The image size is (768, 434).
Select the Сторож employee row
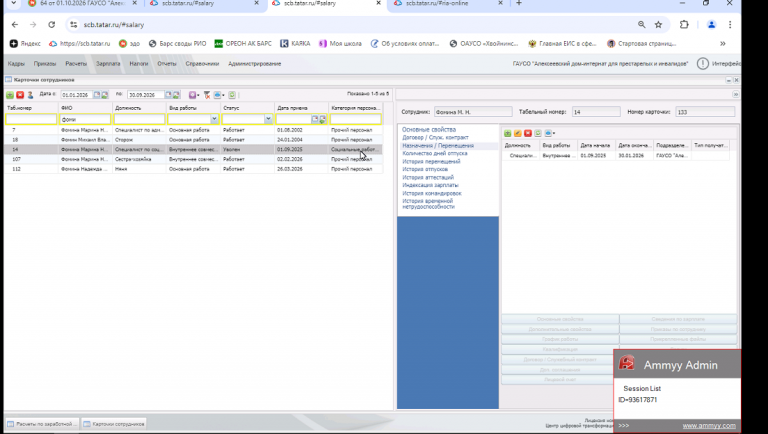tap(193, 140)
